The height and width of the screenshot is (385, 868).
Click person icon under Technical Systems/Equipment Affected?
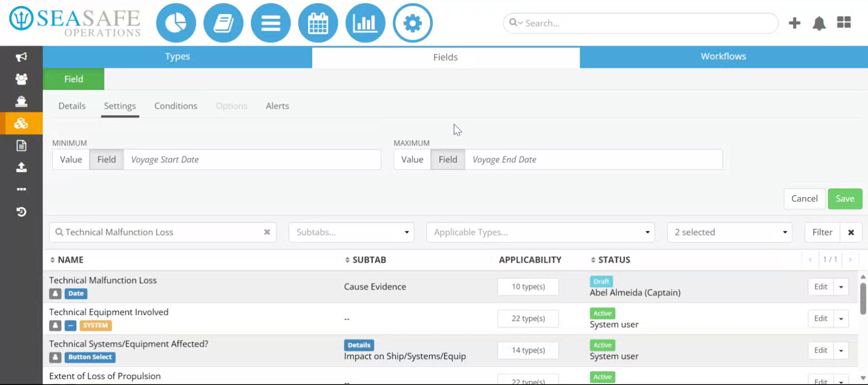(x=55, y=357)
